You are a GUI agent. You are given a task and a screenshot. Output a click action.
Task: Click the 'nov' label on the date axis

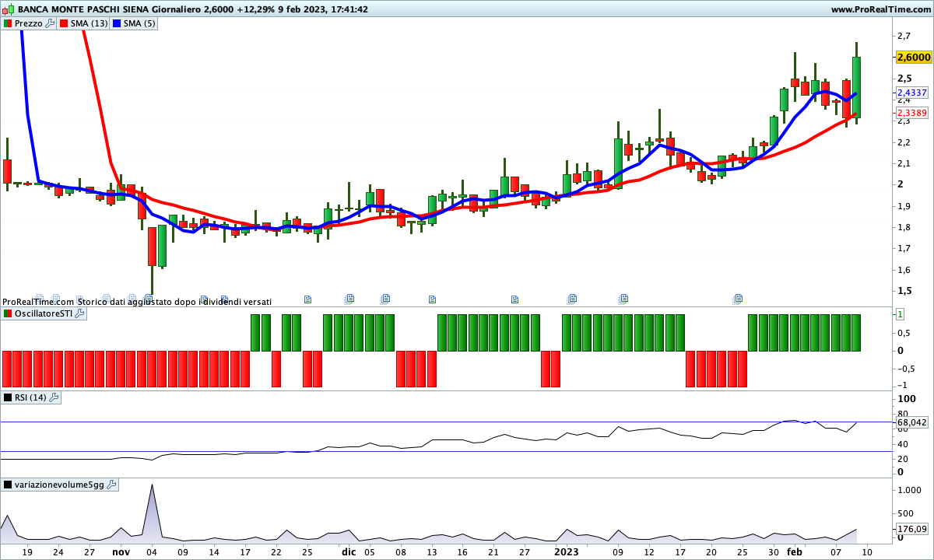121,551
